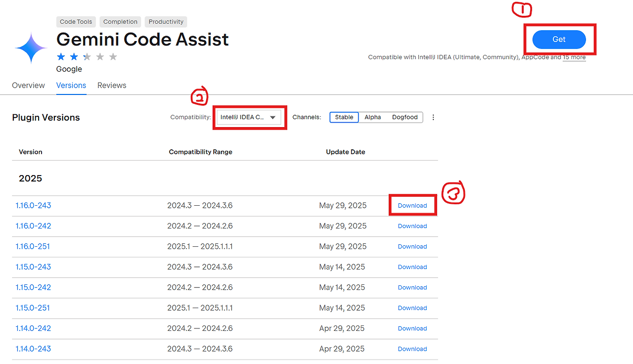The width and height of the screenshot is (633, 364).
Task: Click the Gemini Code Assist logo icon
Action: click(x=31, y=48)
